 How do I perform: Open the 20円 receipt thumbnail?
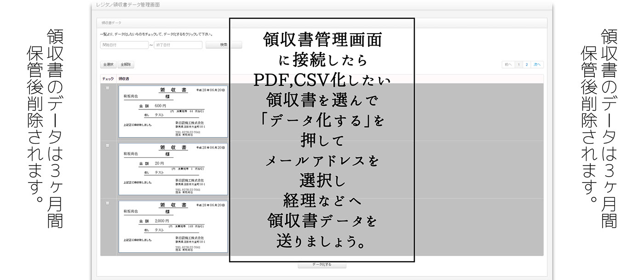[173, 169]
